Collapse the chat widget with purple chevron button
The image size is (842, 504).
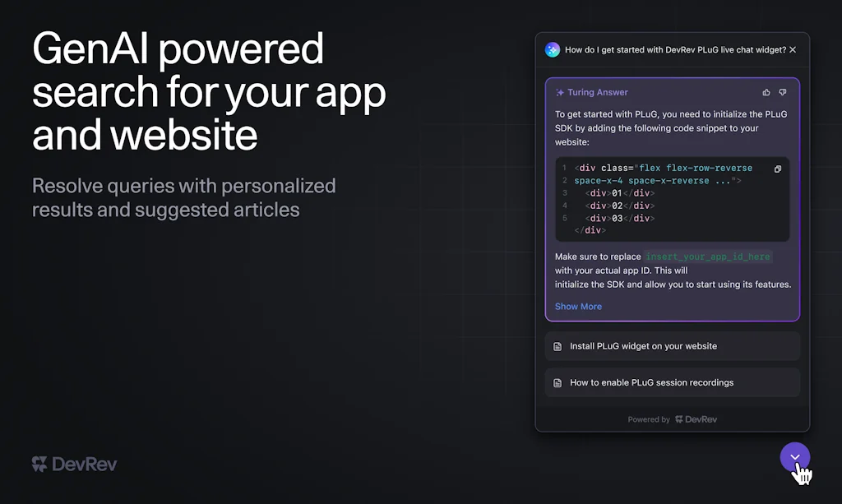794,457
